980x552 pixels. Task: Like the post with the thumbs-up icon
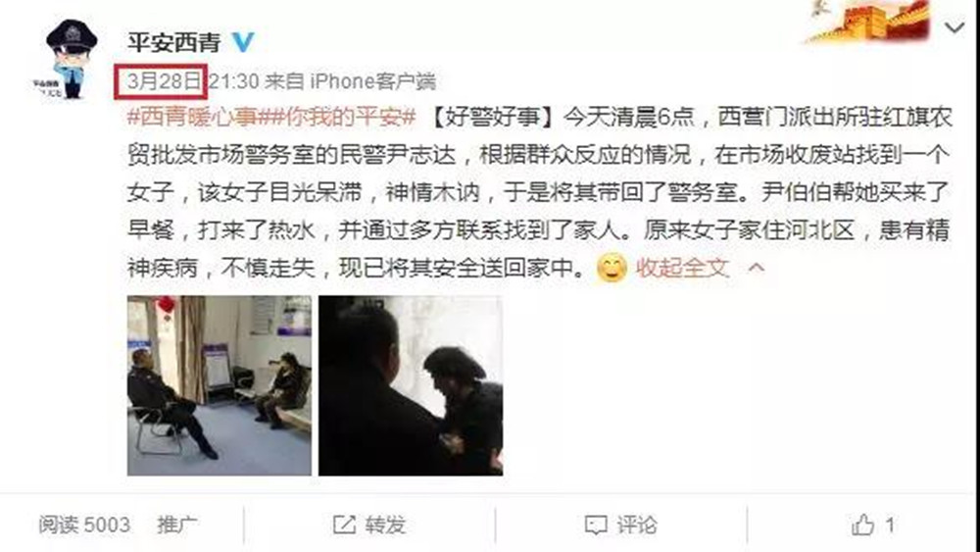[x=863, y=525]
